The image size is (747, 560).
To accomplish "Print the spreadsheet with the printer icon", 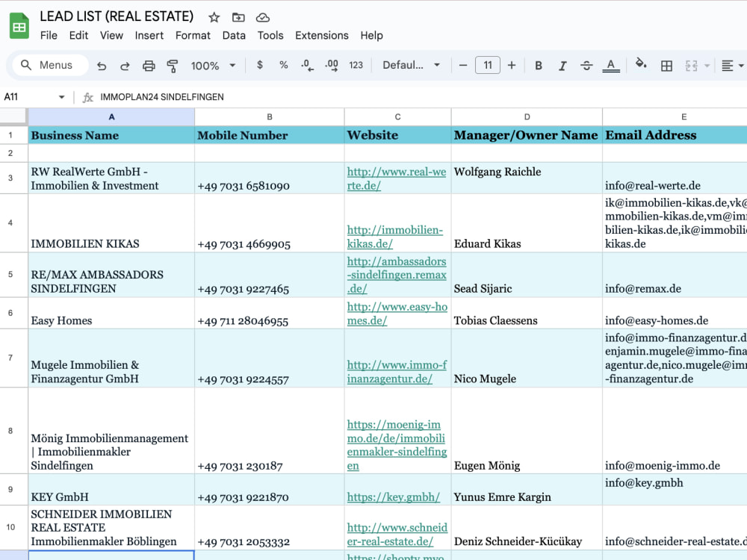I will 149,66.
